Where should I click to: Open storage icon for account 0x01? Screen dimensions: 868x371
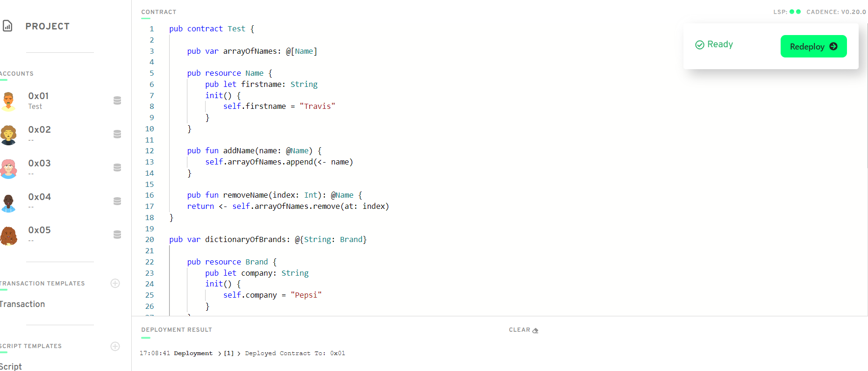pos(117,100)
